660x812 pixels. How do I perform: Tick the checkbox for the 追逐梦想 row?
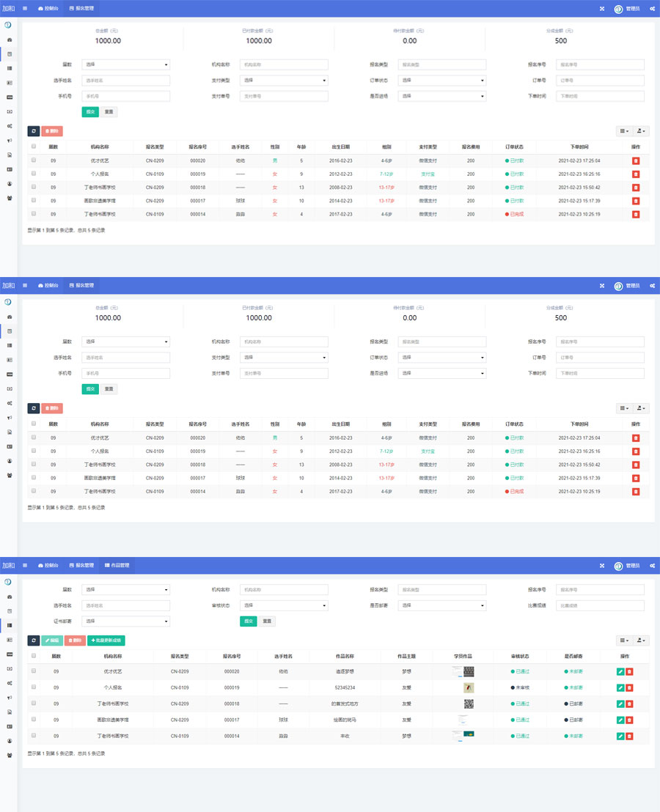tap(34, 671)
